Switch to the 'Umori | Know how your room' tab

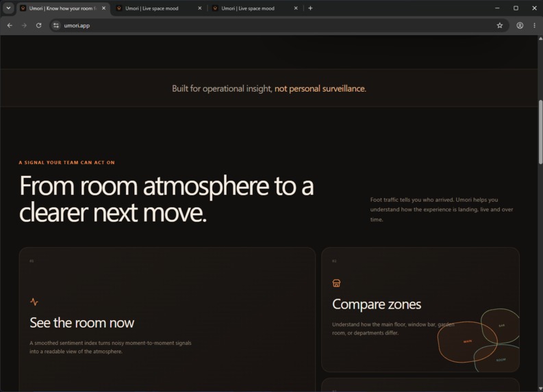click(x=62, y=8)
